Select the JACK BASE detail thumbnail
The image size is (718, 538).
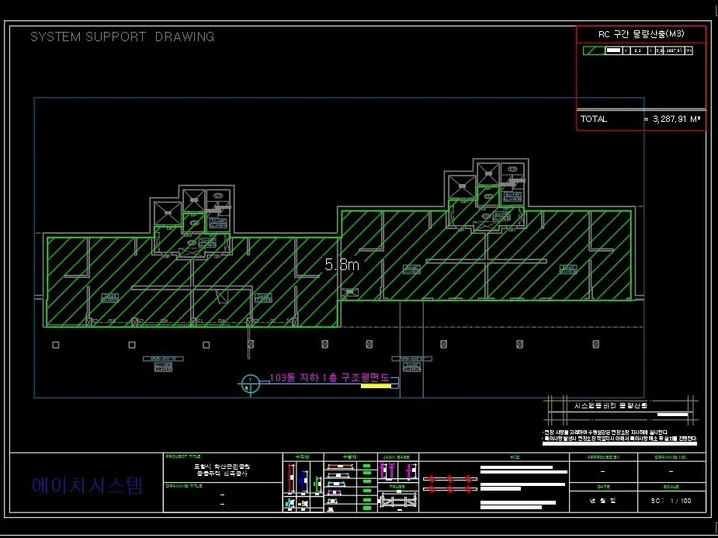tap(397, 474)
